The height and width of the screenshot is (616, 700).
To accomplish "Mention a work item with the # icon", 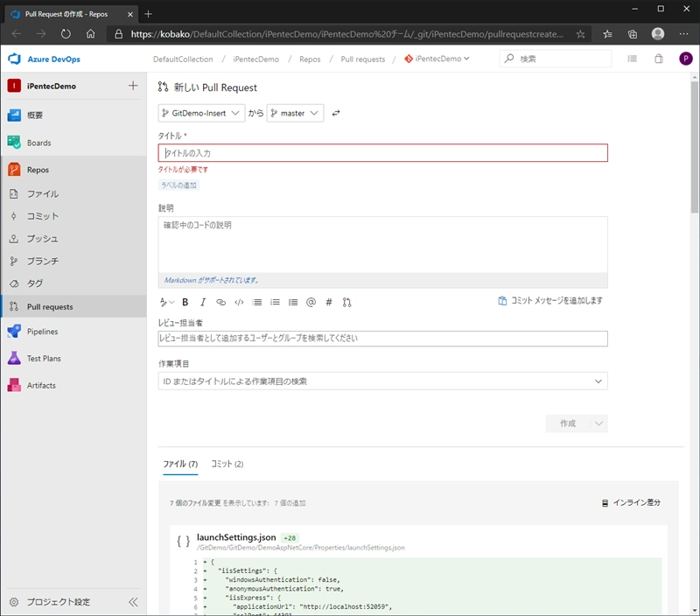I will pos(329,302).
